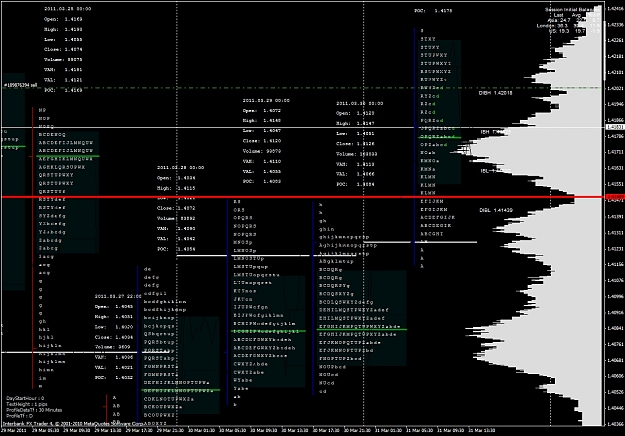Select the '2011.03.27 22:00' date header
625x436 pixels.
pos(118,296)
